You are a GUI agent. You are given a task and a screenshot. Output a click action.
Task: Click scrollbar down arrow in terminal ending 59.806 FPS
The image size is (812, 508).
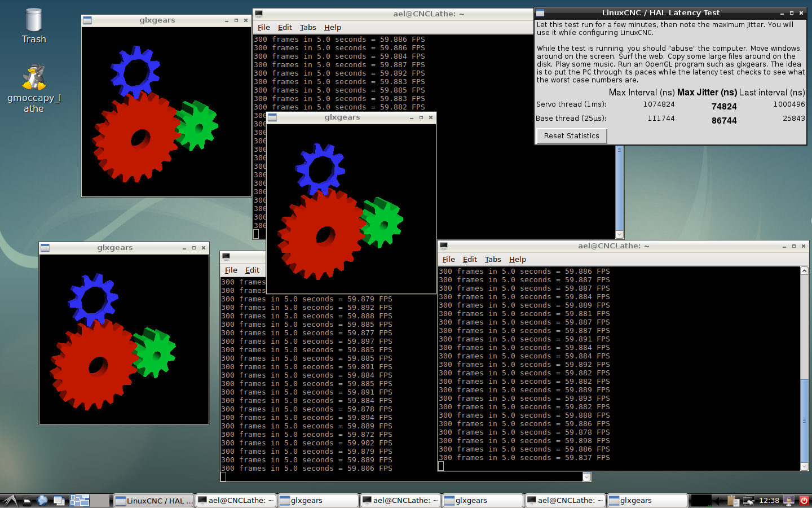[587, 478]
